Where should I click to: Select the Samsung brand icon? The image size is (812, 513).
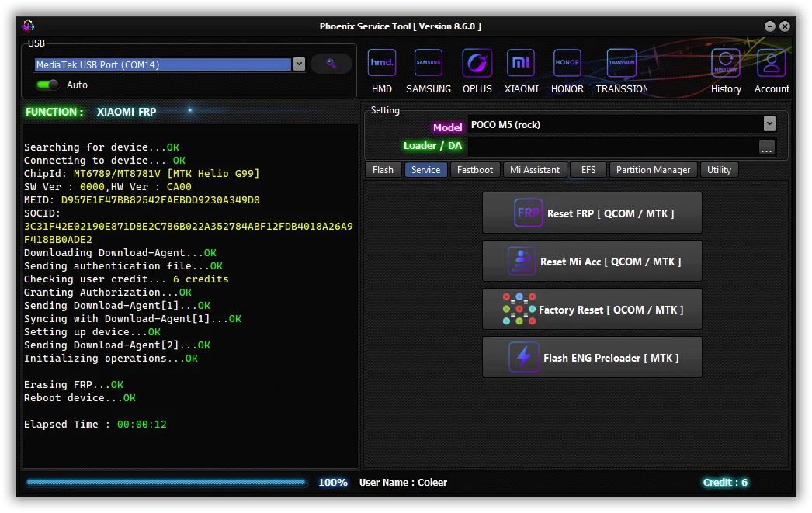[429, 64]
